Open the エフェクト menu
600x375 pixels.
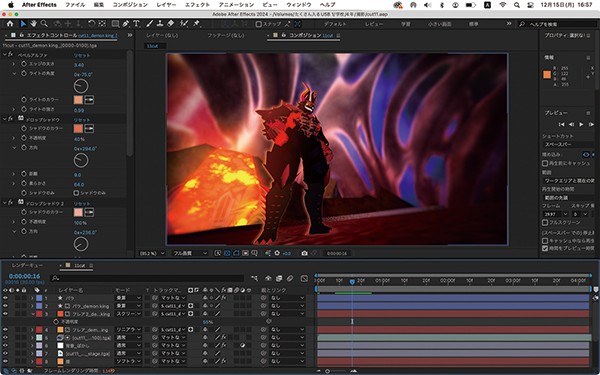coord(197,5)
